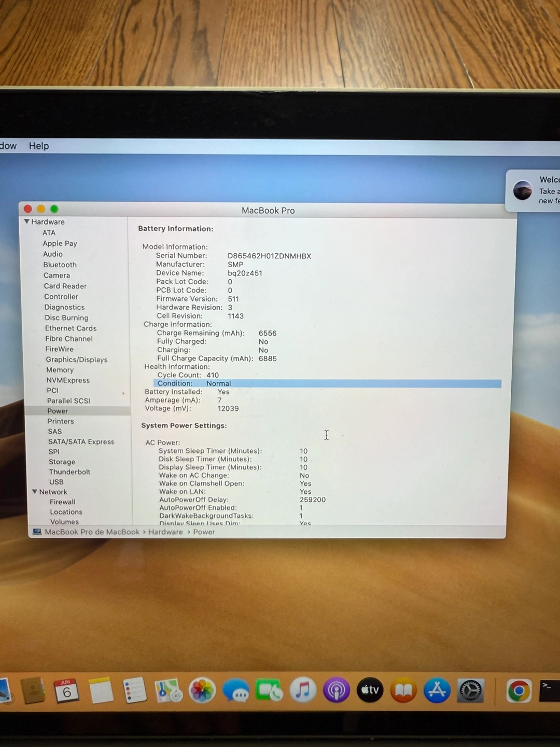This screenshot has height=747, width=560.
Task: Open the Apple TV app in the Dock
Action: pos(370,690)
